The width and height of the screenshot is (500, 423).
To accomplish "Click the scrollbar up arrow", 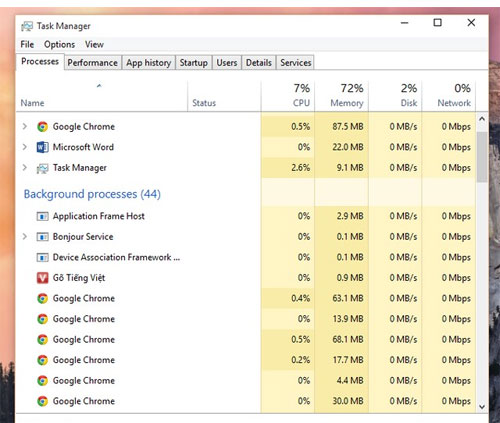I will 482,119.
